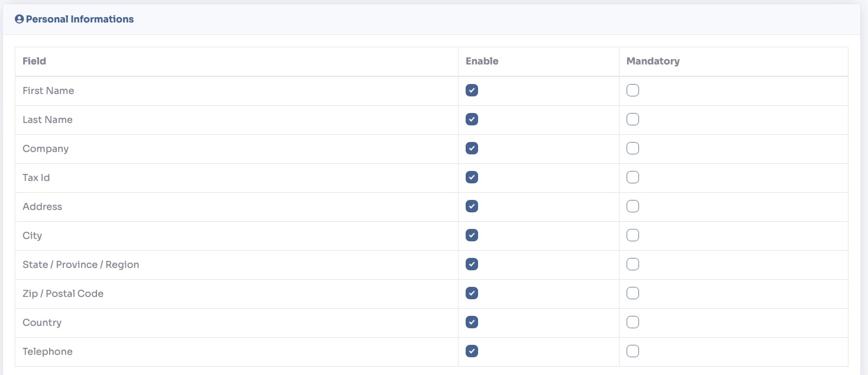Make Zip / Postal Code mandatory
This screenshot has height=375, width=868.
click(633, 293)
